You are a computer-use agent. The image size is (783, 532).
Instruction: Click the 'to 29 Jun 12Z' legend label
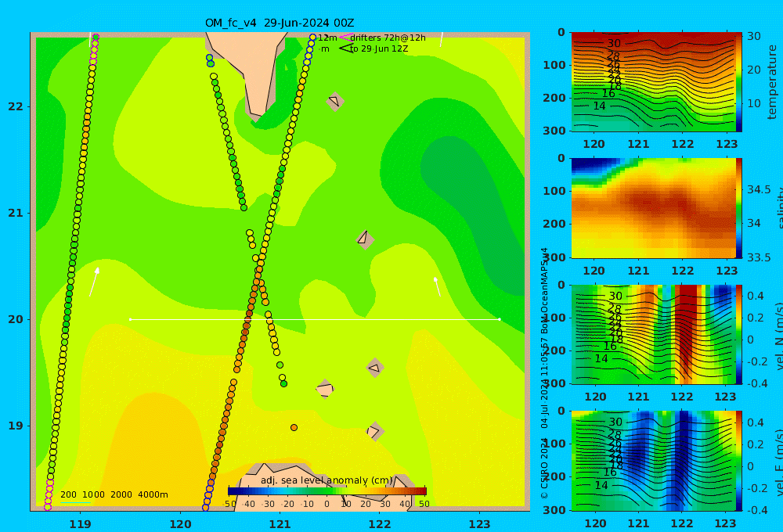(379, 49)
